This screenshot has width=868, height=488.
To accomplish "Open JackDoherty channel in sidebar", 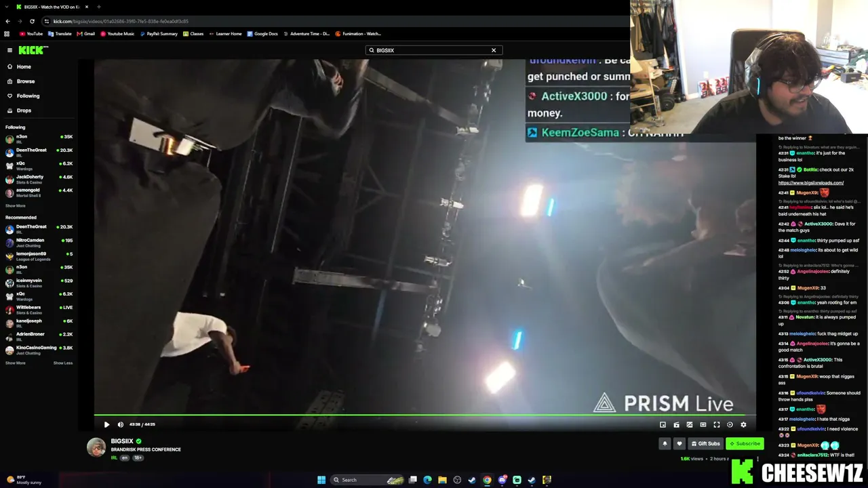I will [39, 179].
